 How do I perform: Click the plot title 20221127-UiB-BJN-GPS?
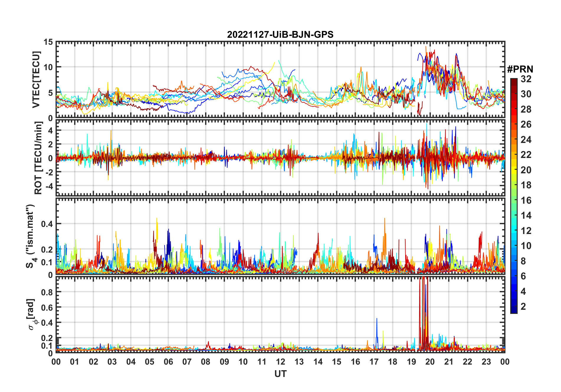tap(280, 34)
